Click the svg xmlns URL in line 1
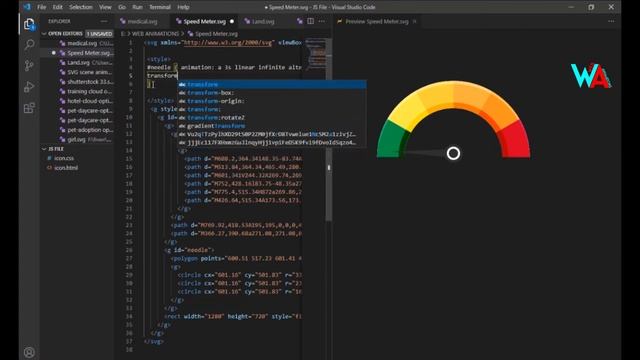640x360 pixels. click(228, 42)
